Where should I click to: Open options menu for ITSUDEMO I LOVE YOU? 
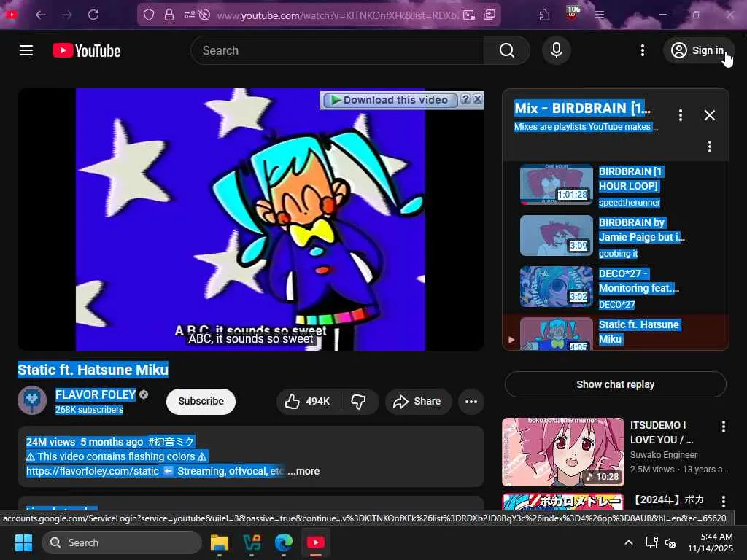pyautogui.click(x=723, y=426)
